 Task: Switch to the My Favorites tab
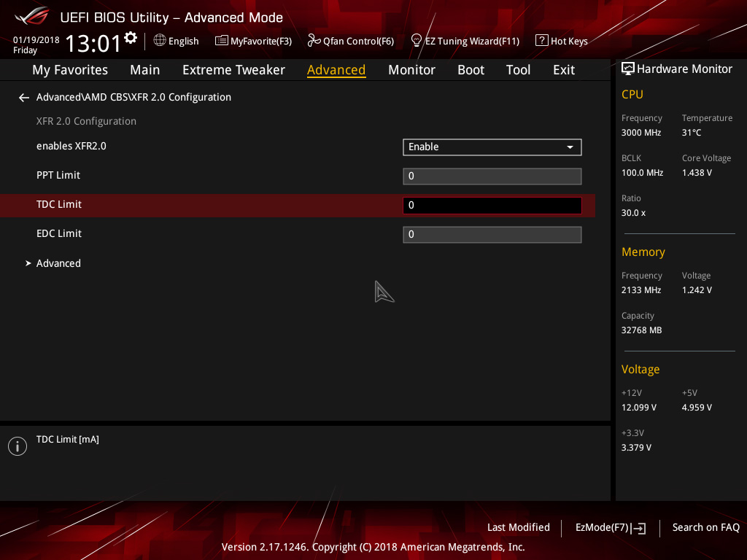click(70, 70)
